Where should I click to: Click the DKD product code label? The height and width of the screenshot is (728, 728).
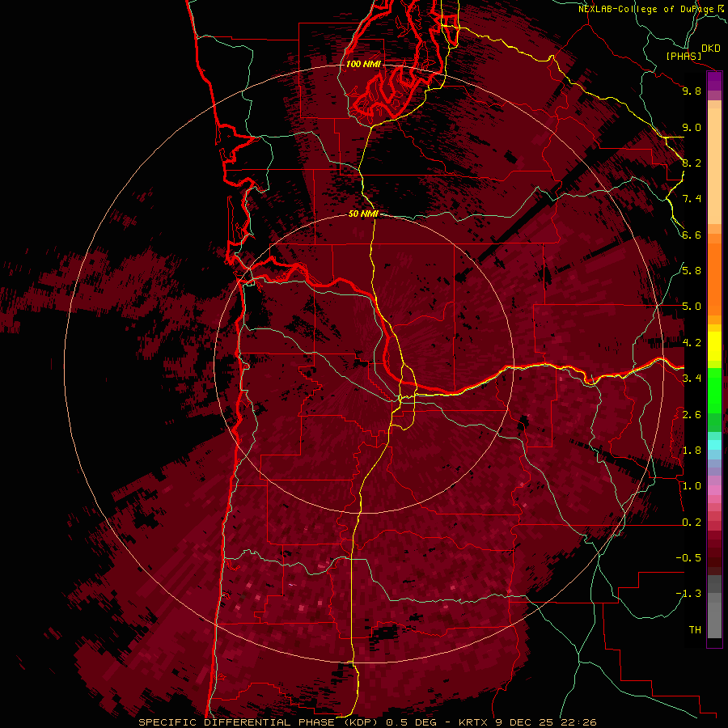(711, 49)
